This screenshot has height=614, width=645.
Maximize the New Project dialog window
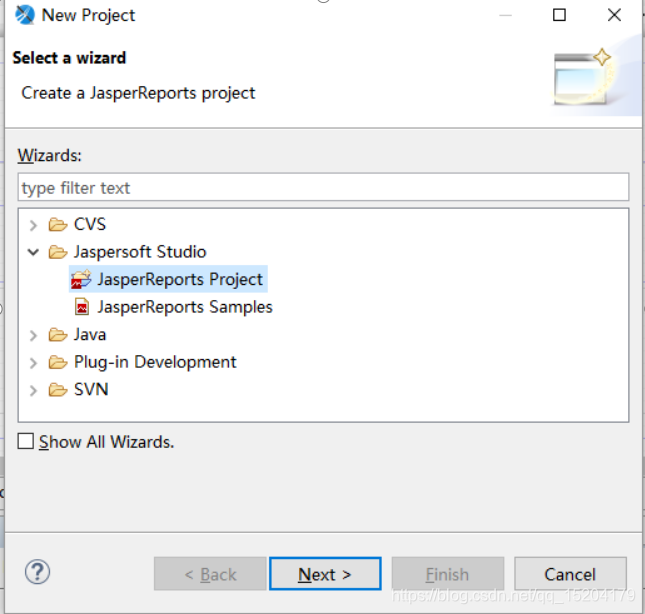(559, 15)
